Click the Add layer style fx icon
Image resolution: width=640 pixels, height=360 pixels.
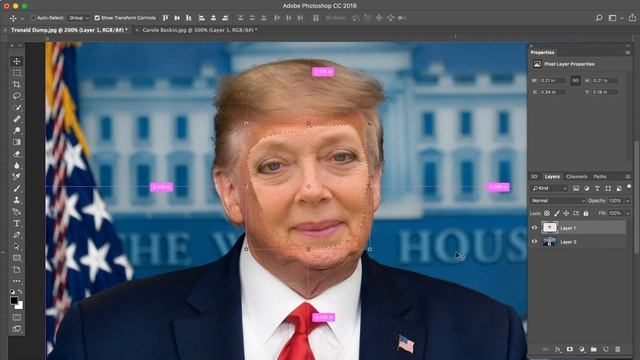coord(558,349)
